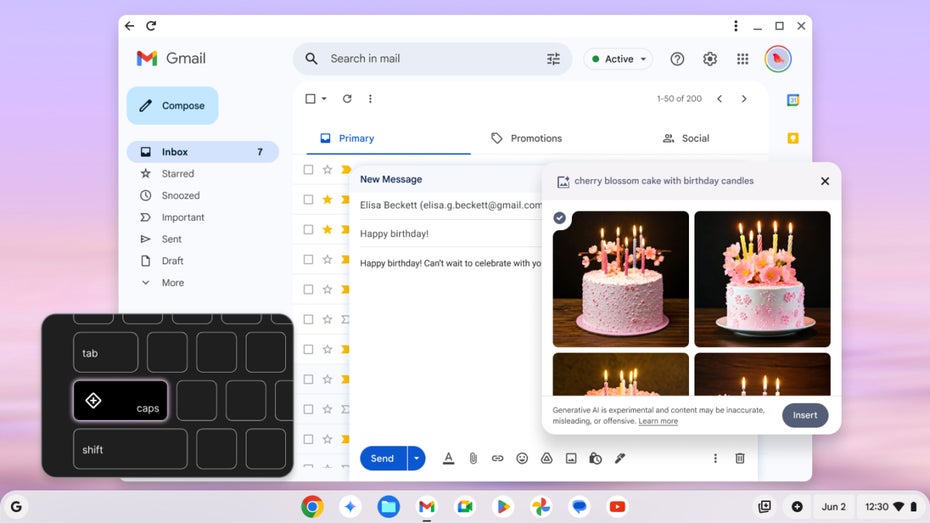
Task: Open Files app in shelf
Action: 388,506
